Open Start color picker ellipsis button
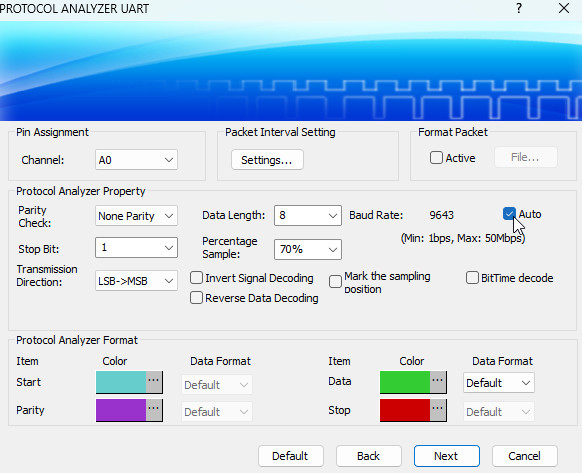 point(154,382)
